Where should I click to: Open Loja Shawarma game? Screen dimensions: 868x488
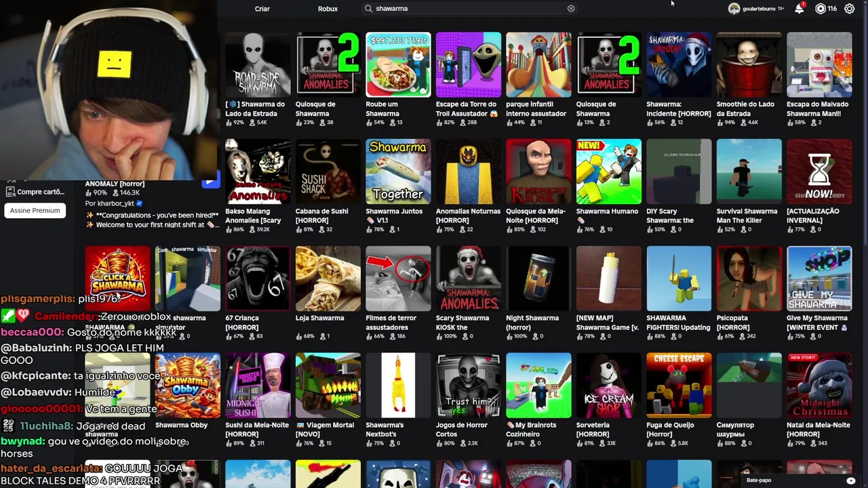(328, 279)
